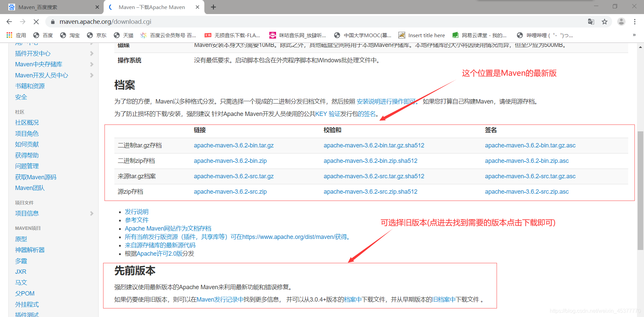The width and height of the screenshot is (644, 317).
Task: Open the 父POM sidebar link
Action: (x=25, y=294)
